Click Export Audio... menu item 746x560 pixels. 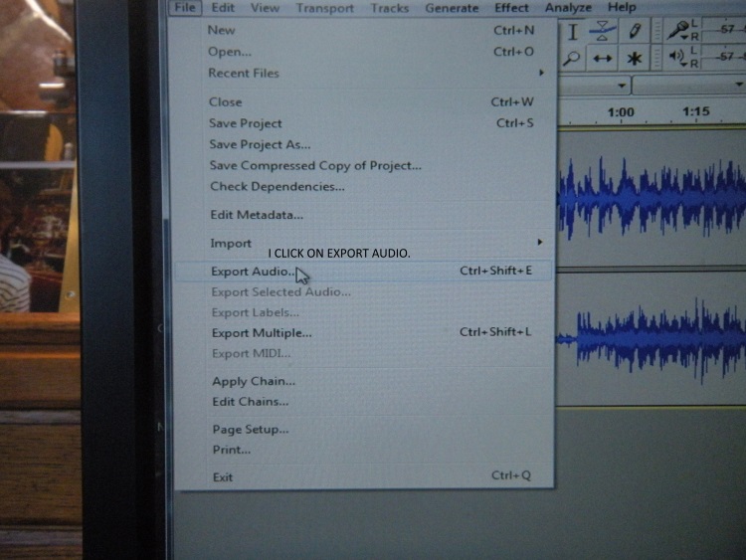(x=364, y=272)
